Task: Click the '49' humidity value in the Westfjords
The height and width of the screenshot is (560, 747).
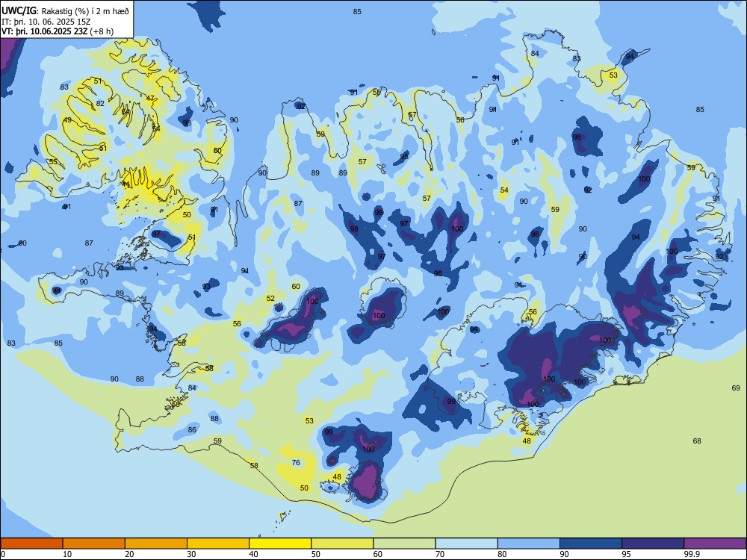Action: (x=67, y=120)
